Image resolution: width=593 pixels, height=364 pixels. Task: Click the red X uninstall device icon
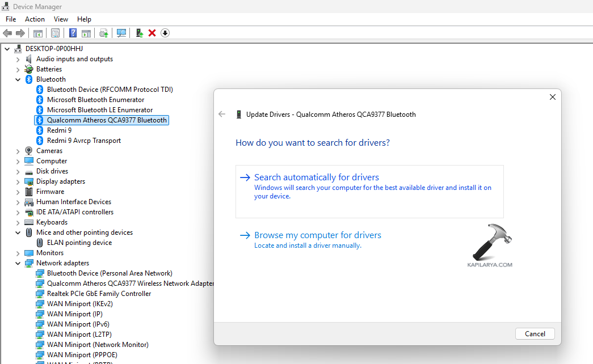152,33
